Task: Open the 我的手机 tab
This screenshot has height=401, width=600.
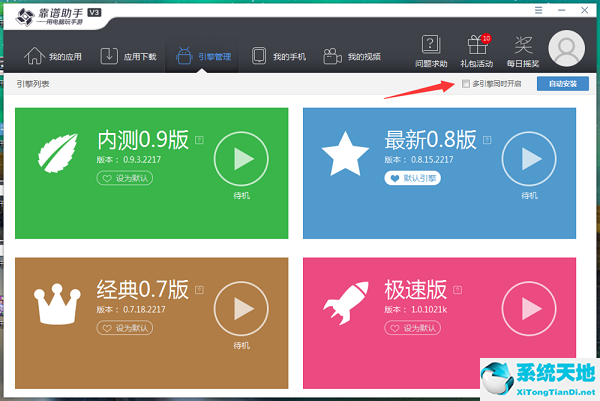Action: point(279,56)
